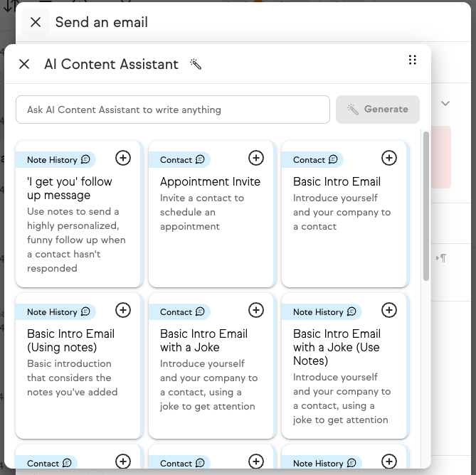Viewport: 476px width, 475px height.
Task: Select 'I get you' follow up message title
Action: (70, 188)
